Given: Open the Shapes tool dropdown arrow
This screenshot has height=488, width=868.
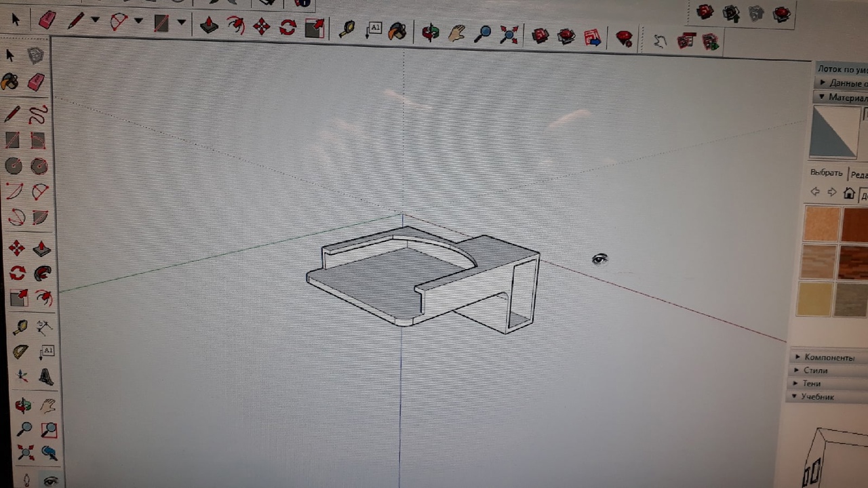Looking at the screenshot, I should tap(181, 22).
